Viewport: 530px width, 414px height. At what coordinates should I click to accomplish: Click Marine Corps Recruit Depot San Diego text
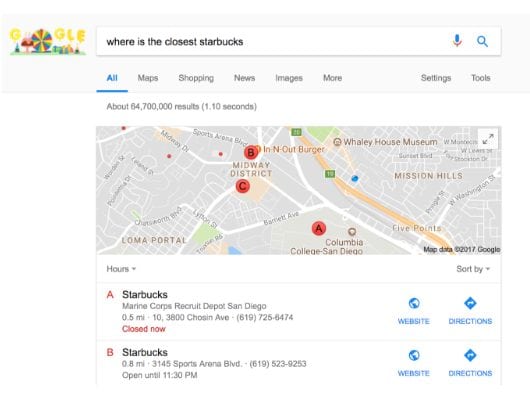(x=194, y=306)
